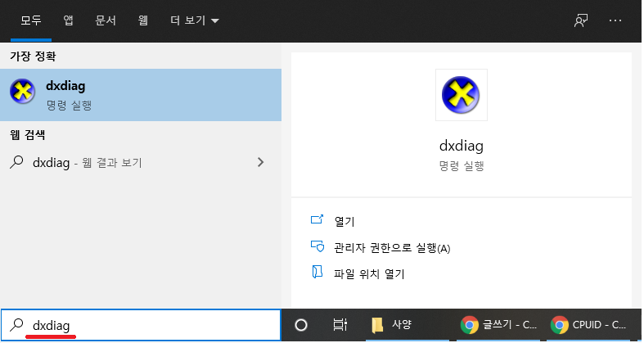Click the 웹 검색 section heading
Screen dimensions: 644x343
coord(28,135)
